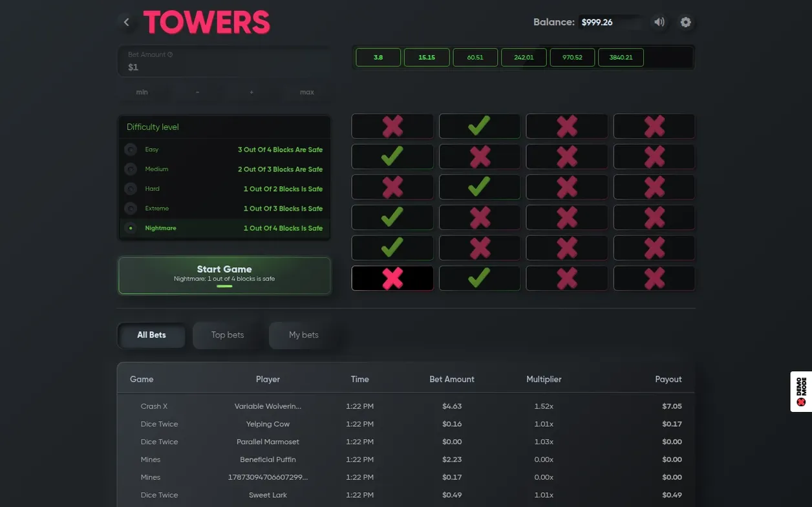This screenshot has height=507, width=812.
Task: Go back using the arrow beside TOWERS
Action: pyautogui.click(x=127, y=22)
